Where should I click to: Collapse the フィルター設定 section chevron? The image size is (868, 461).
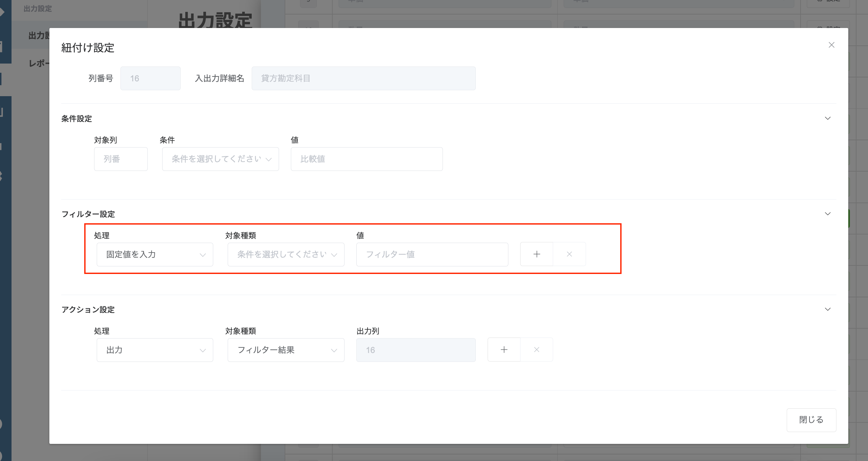point(828,213)
